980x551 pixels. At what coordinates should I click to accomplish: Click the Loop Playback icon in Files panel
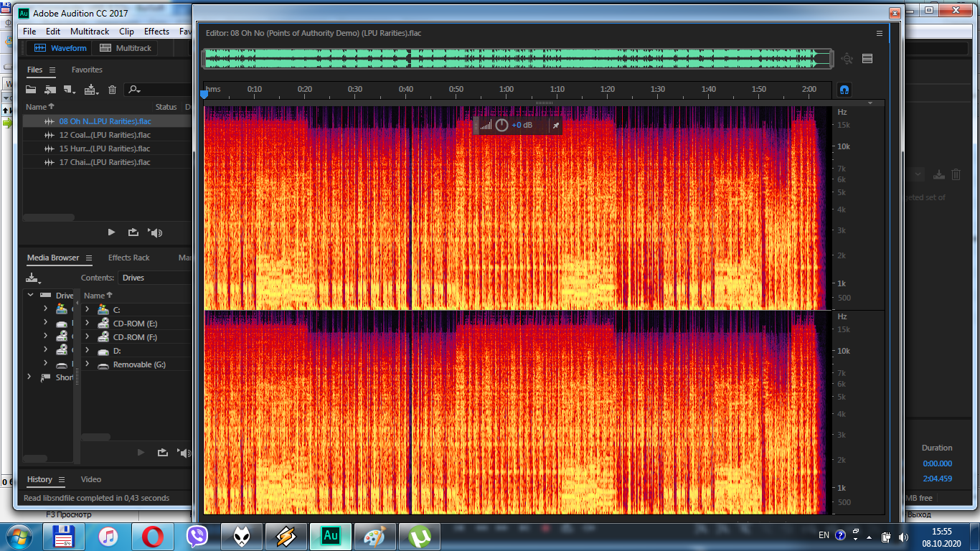133,232
